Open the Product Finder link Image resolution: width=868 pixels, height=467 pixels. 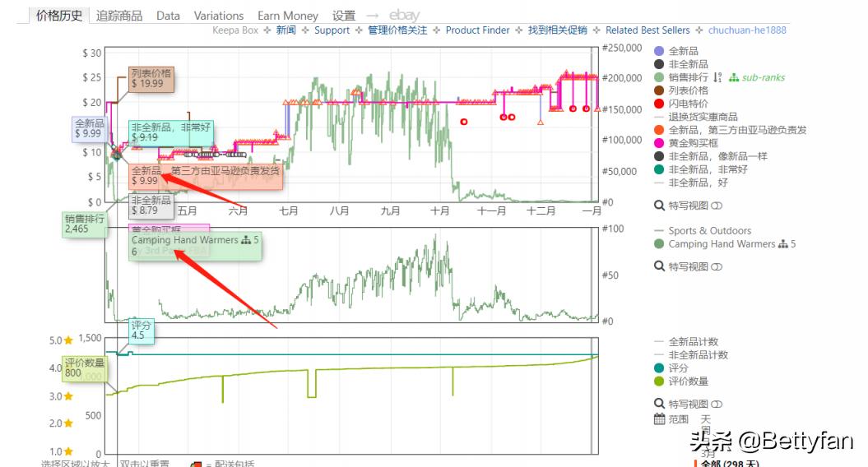(477, 30)
